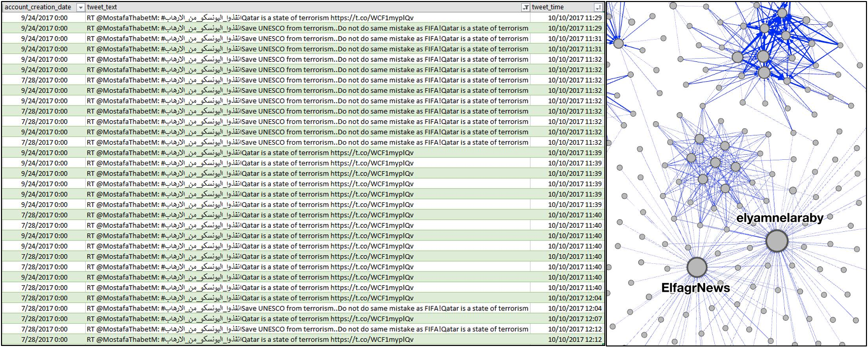
Task: Select the Save UNESCO tweet text at 12:04
Action: 307,308
